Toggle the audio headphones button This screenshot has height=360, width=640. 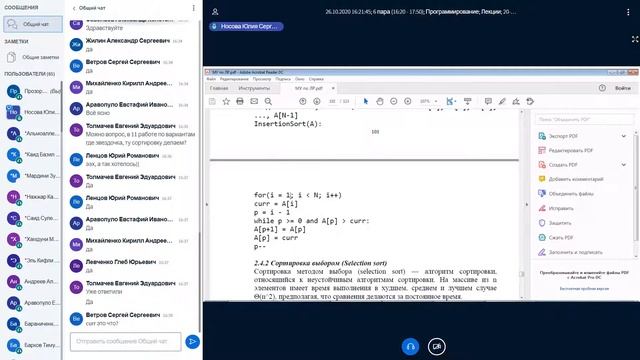(x=410, y=347)
